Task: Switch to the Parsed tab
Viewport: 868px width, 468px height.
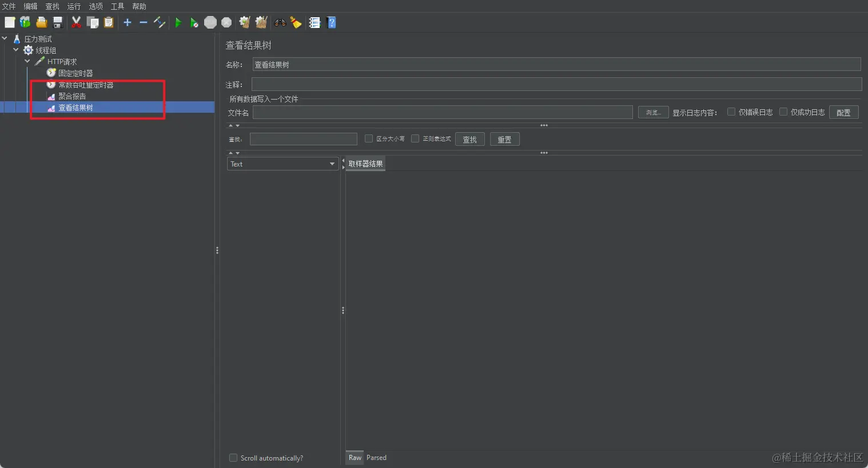Action: [x=376, y=458]
